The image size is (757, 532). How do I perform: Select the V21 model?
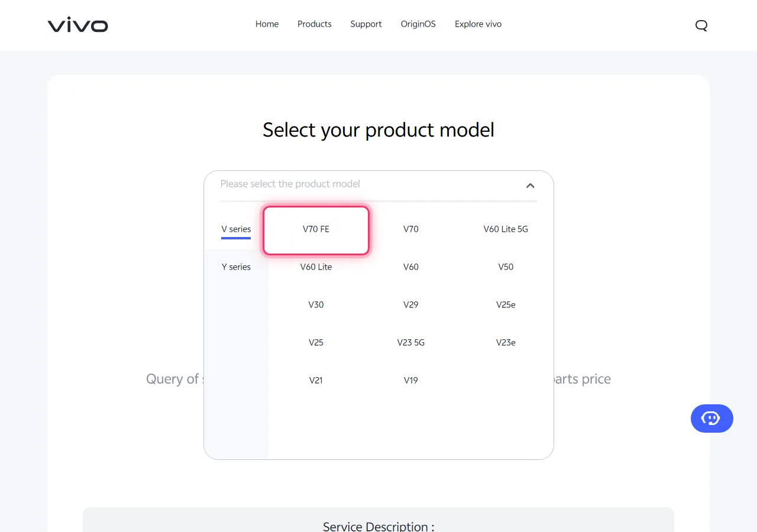click(316, 381)
